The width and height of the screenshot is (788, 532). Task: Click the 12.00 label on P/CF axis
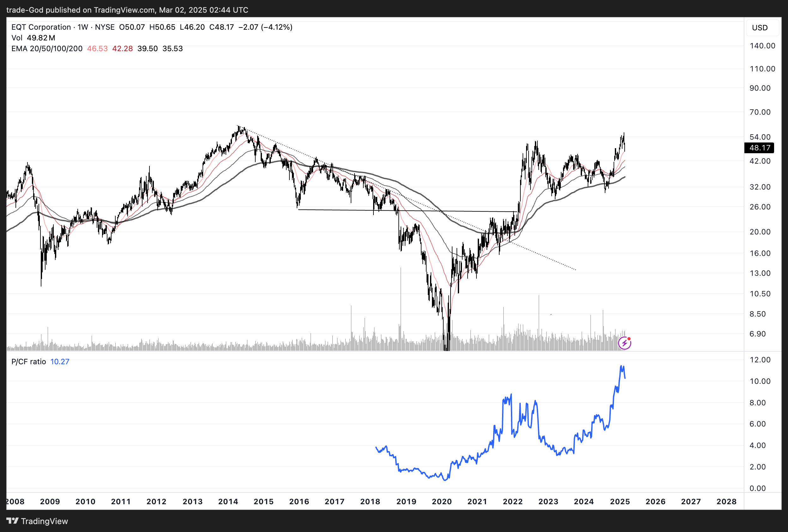[x=760, y=360]
